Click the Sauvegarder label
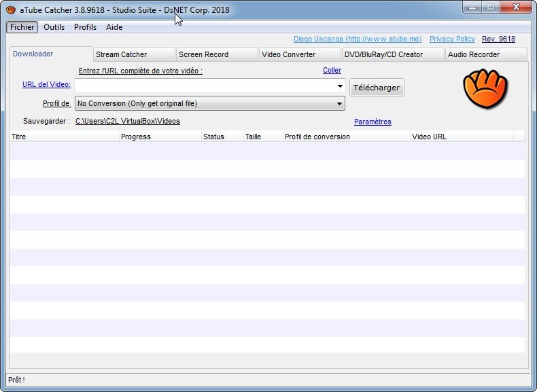 (47, 121)
